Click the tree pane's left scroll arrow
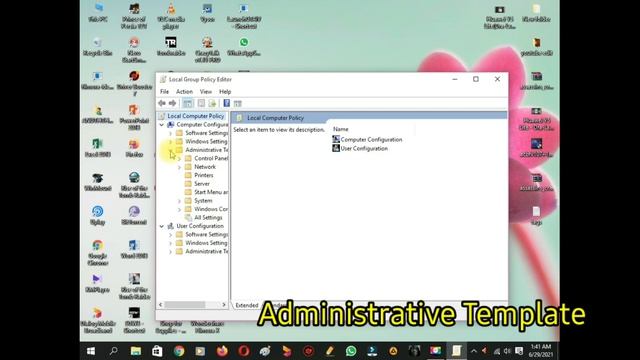Image resolution: width=640 pixels, height=360 pixels. pyautogui.click(x=160, y=304)
